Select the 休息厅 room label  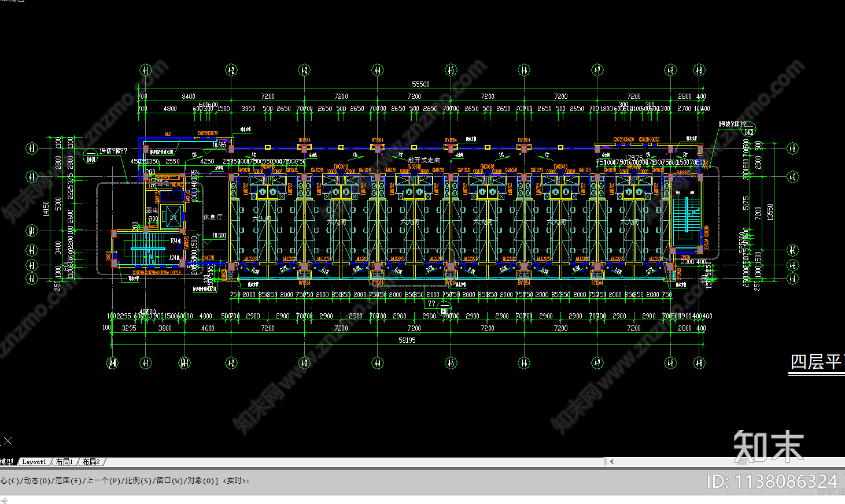pyautogui.click(x=213, y=218)
